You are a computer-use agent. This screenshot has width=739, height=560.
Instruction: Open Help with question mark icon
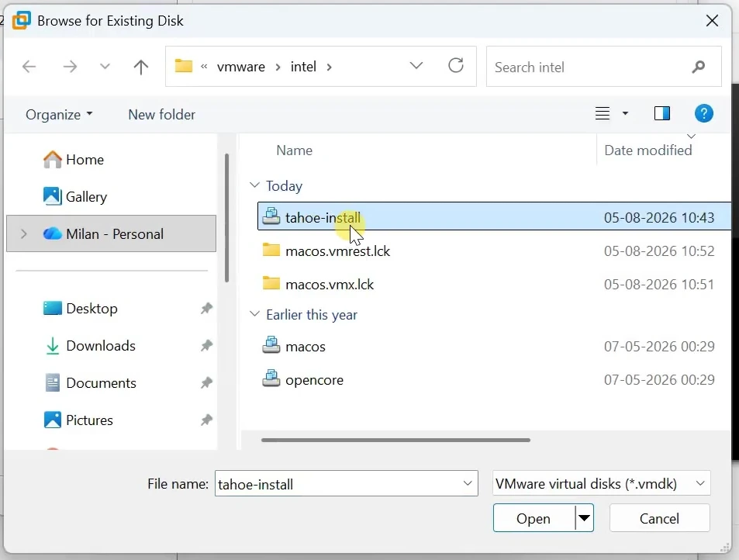tap(703, 113)
